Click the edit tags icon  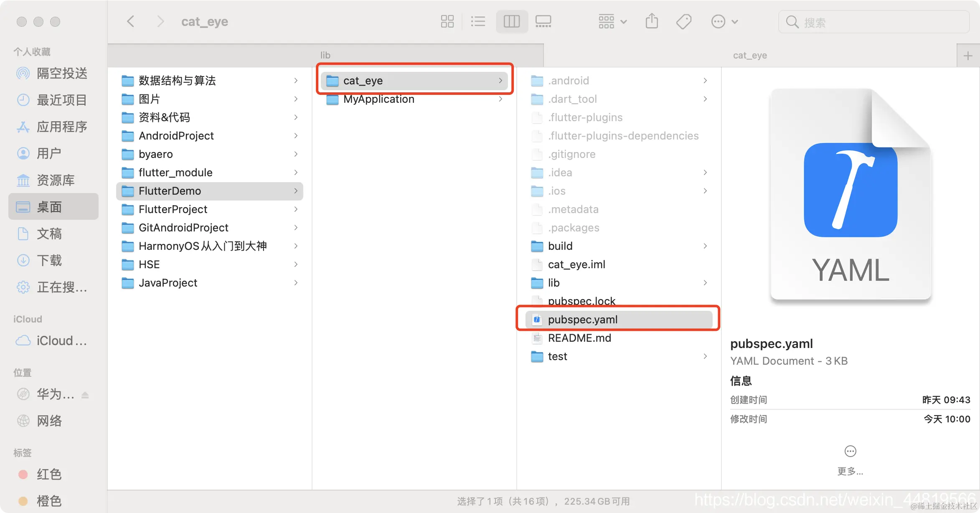pyautogui.click(x=684, y=21)
